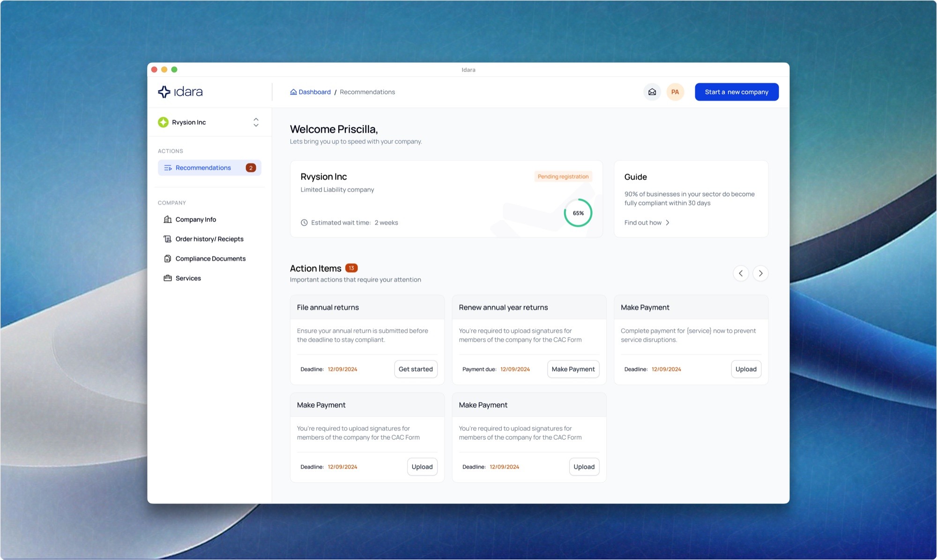Click Get started on File annual returns
937x560 pixels.
[416, 369]
